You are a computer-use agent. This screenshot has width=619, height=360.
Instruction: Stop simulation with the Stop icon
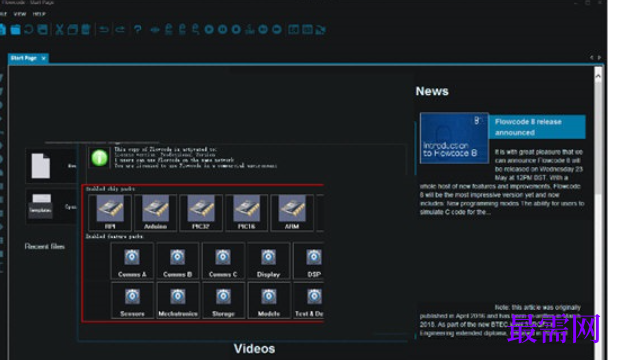click(236, 30)
